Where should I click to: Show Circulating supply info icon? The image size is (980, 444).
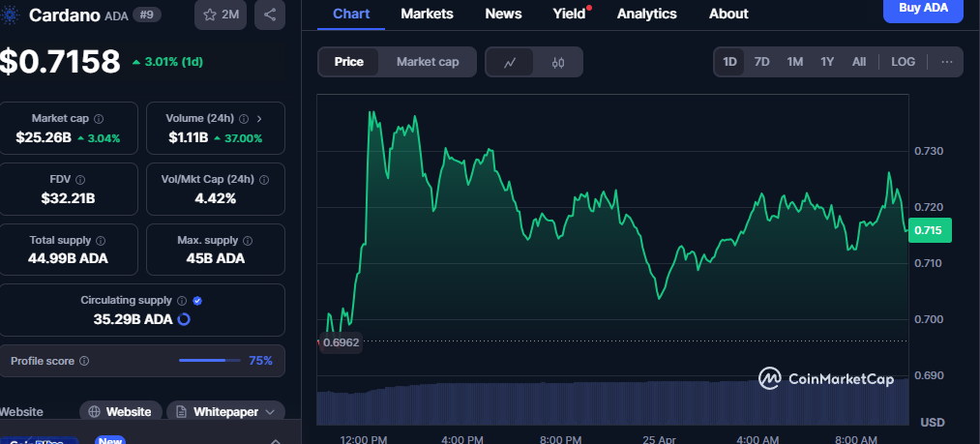tap(182, 300)
